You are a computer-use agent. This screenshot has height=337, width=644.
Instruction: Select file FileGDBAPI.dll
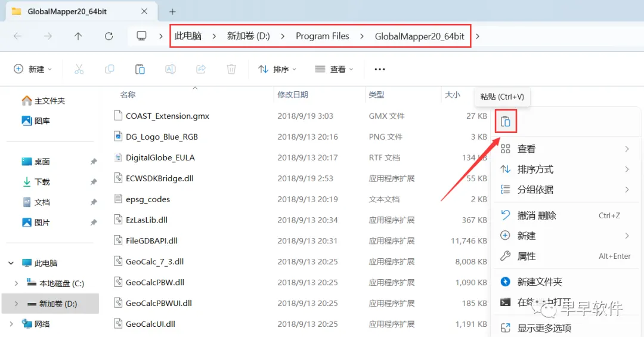151,241
